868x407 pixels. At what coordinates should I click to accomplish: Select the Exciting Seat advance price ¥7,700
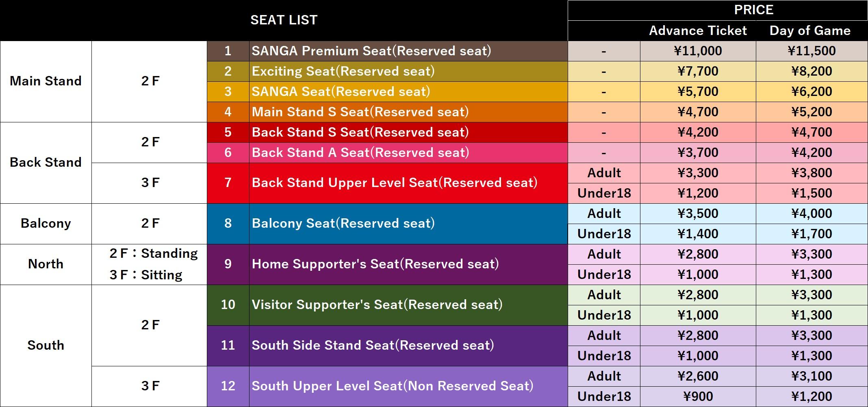(x=698, y=71)
